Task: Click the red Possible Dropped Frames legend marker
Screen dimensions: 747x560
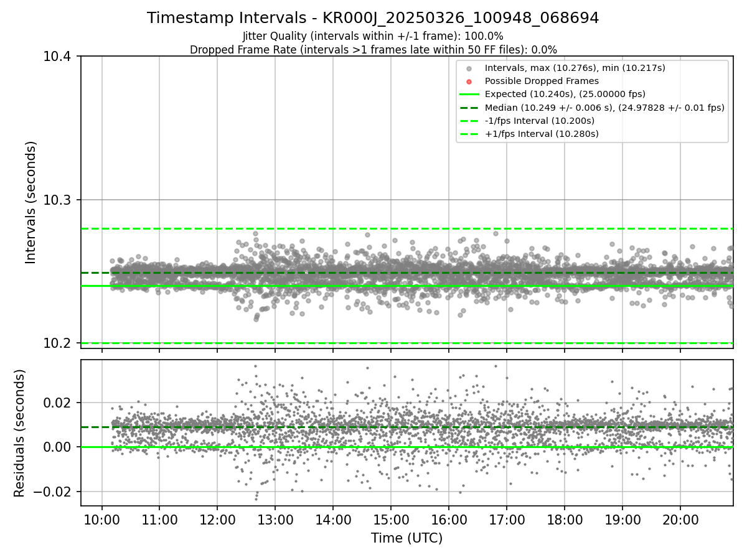Action: click(469, 82)
